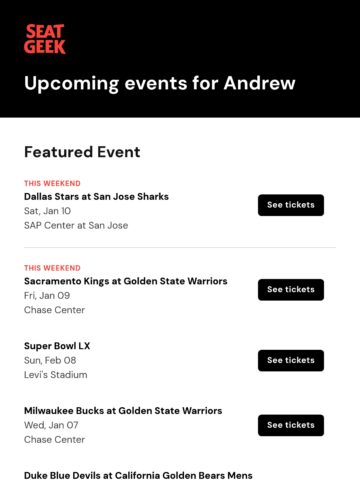Screen dimensions: 360x480
Task: Select the Levi's Stadium venue text
Action: point(56,375)
